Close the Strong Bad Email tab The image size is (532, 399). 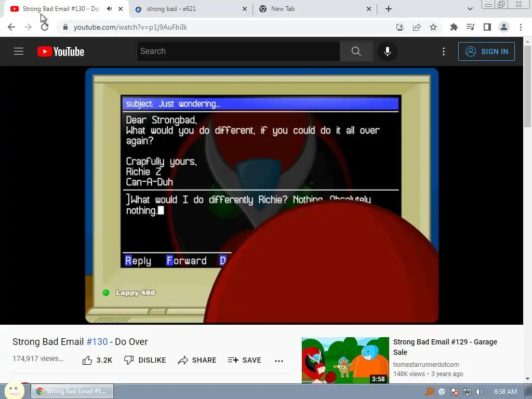121,9
